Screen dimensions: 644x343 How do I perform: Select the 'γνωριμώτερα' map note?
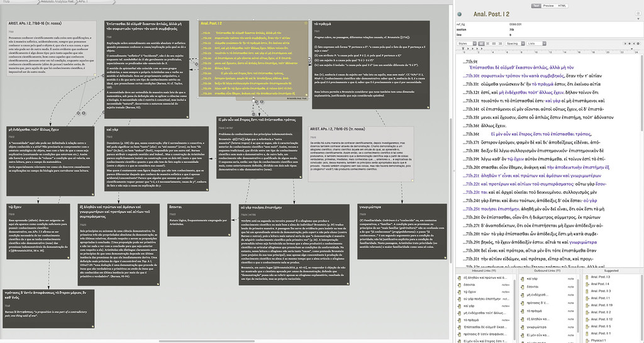(x=402, y=231)
